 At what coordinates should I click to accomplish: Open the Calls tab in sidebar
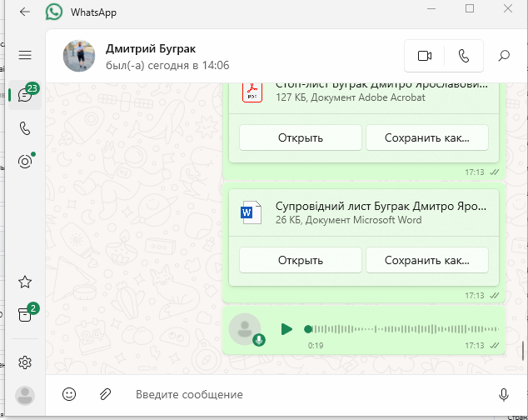click(25, 128)
